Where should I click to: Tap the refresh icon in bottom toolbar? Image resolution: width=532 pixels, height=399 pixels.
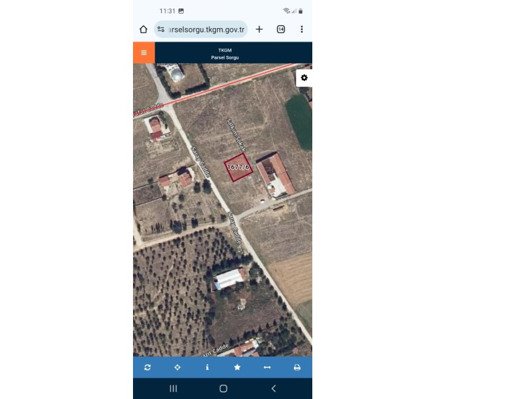pyautogui.click(x=147, y=368)
